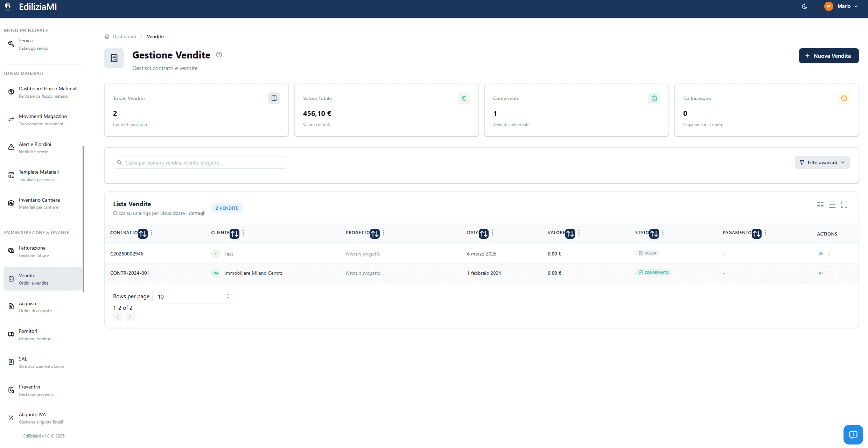Sort table by Contratto column
Viewport: 868px width, 448px height.
[x=142, y=233]
